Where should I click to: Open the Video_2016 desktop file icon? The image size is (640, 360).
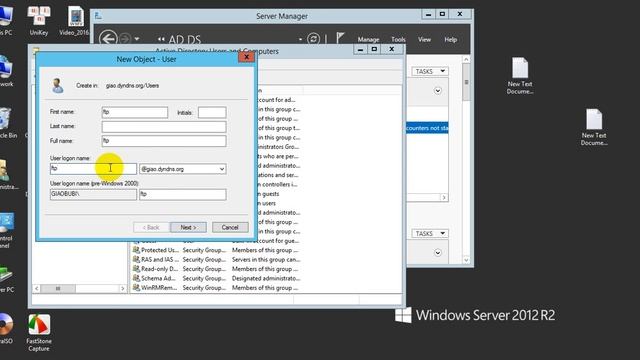(74, 20)
